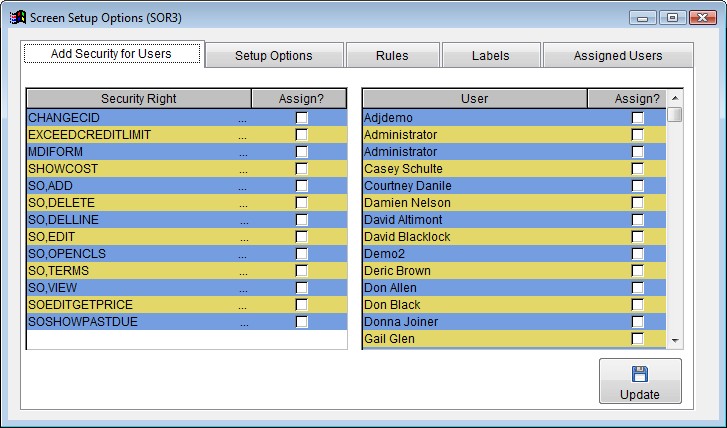Switch to the Setup Options tab

click(x=274, y=56)
